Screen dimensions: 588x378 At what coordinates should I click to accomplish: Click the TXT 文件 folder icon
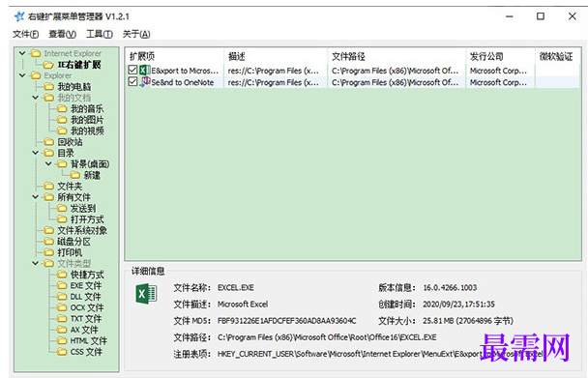click(x=62, y=318)
